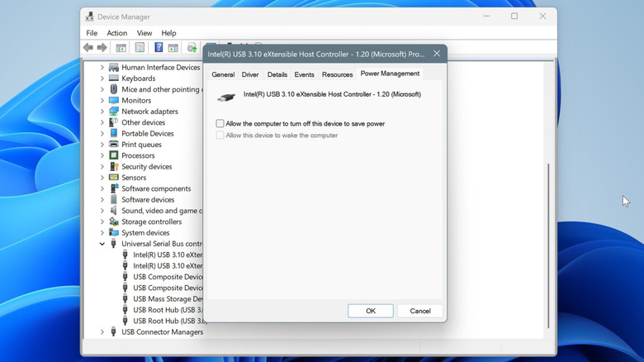The image size is (644, 362).
Task: Open the View menu
Action: tap(144, 33)
